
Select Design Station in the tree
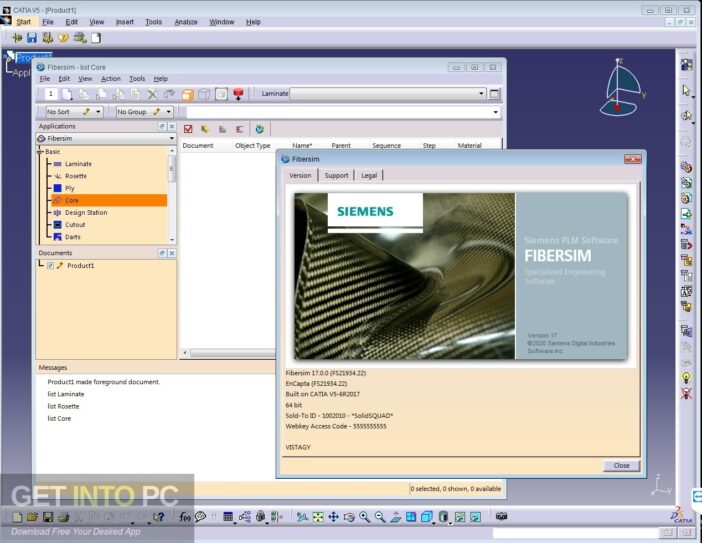86,213
